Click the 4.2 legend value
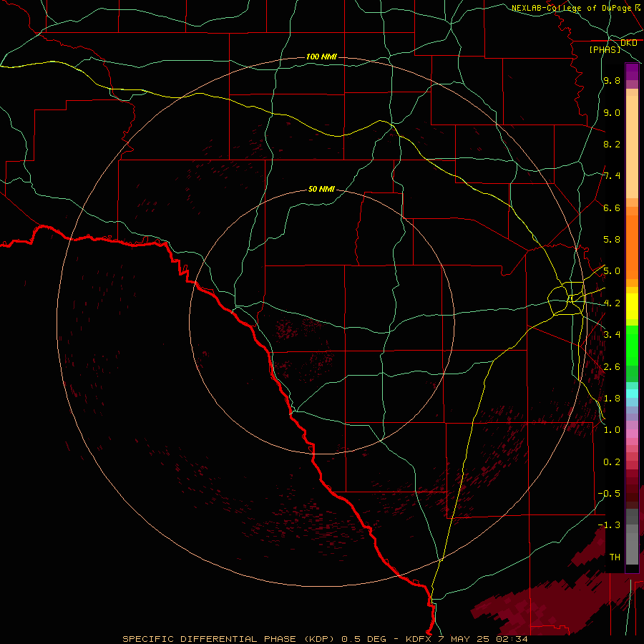 (x=612, y=303)
